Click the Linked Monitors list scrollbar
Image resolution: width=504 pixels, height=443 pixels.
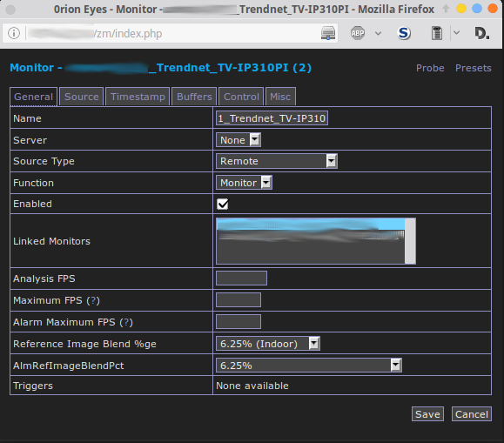click(x=410, y=241)
